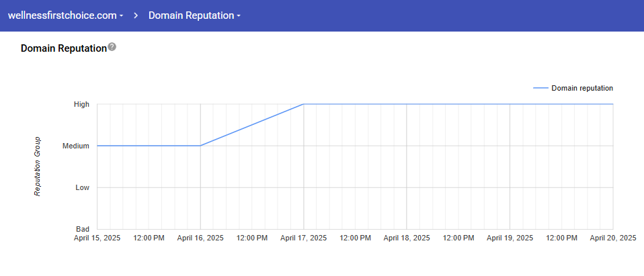Open the wellnessfirstchoice.com domain dropdown

pos(65,15)
